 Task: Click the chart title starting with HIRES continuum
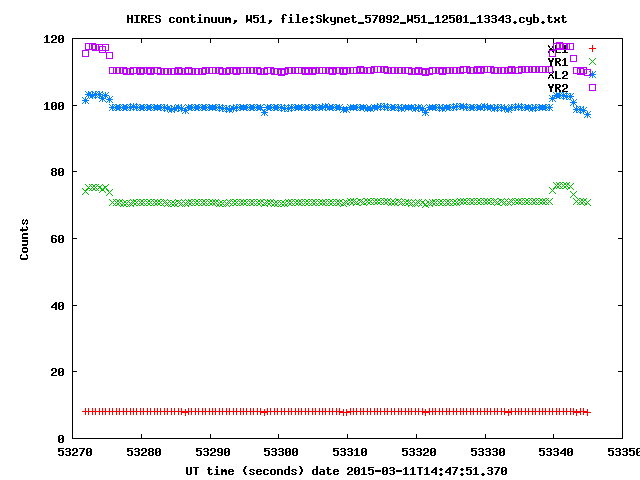(x=347, y=19)
